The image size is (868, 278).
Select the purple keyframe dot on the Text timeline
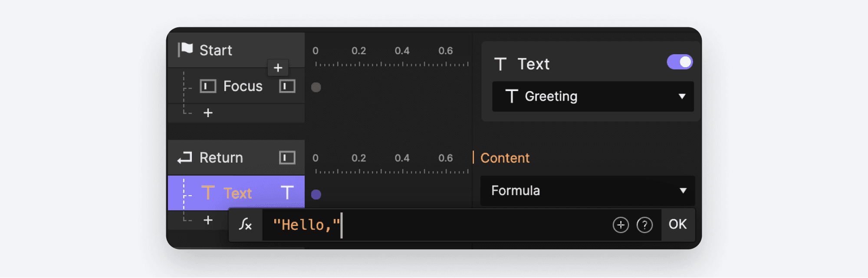pos(316,195)
